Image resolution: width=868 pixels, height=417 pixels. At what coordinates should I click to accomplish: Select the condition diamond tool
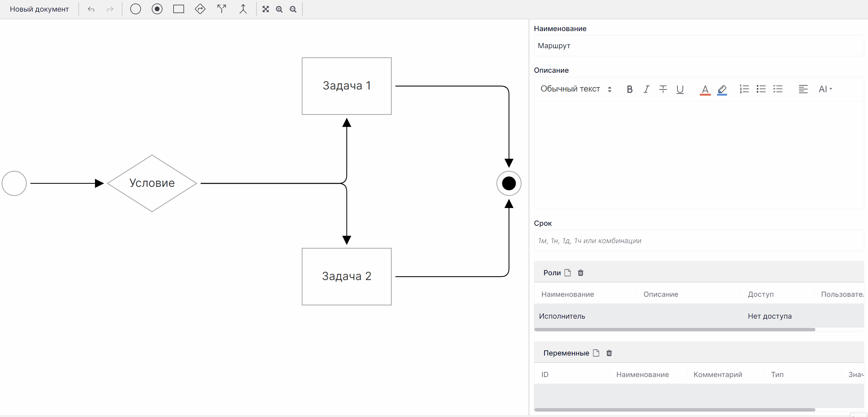[x=200, y=9]
